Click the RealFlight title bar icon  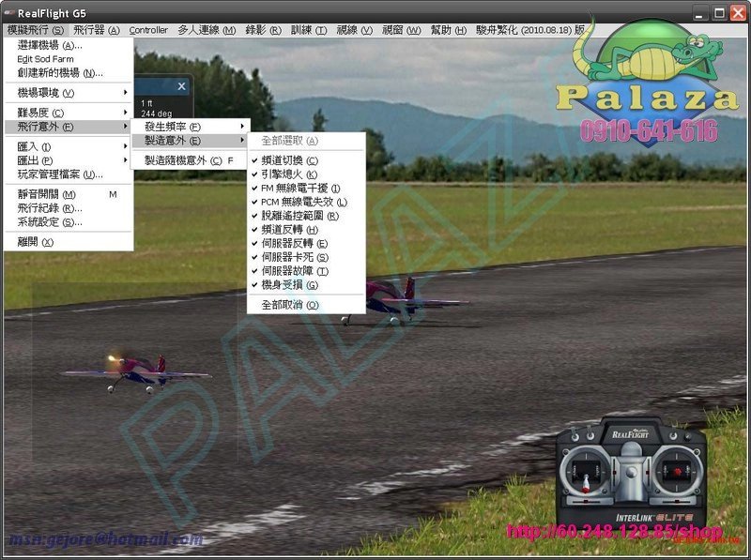(x=9, y=13)
